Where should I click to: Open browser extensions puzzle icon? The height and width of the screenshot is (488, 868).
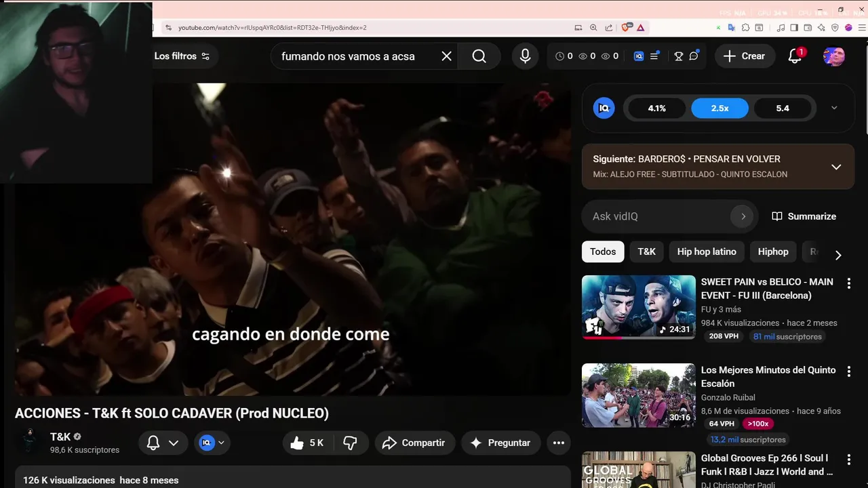[745, 28]
